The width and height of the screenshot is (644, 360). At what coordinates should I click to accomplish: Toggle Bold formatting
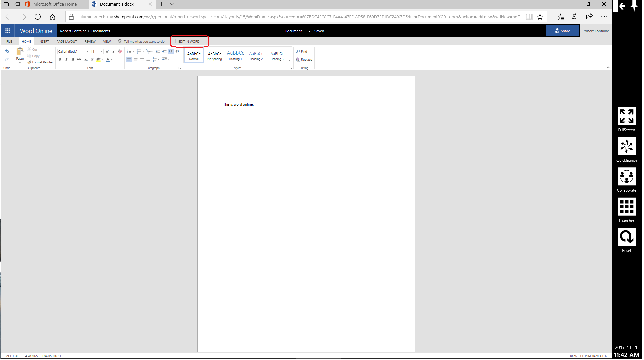tap(60, 59)
